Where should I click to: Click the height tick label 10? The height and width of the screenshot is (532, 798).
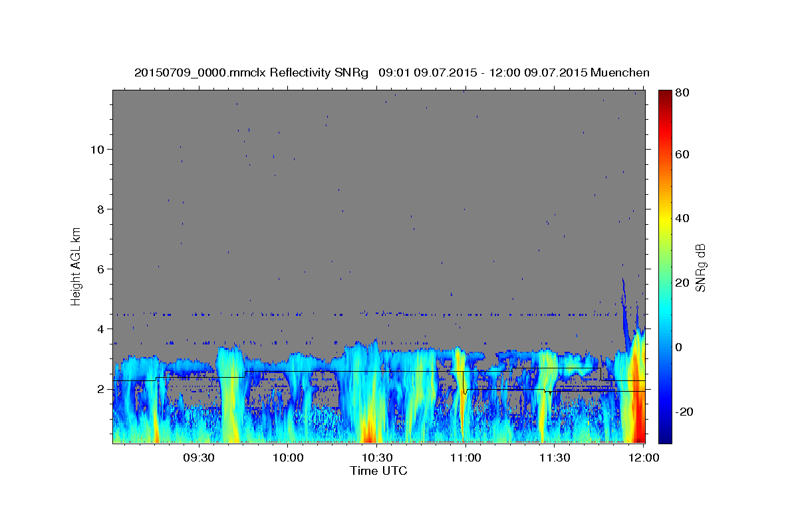97,150
